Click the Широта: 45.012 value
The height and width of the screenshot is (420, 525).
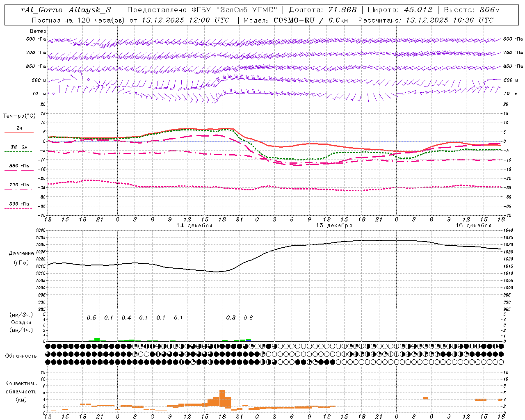click(x=400, y=10)
